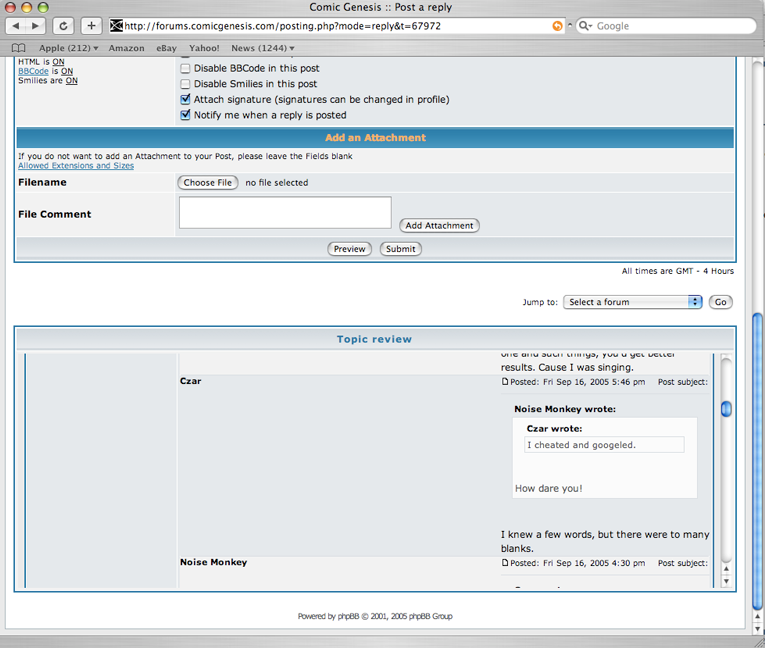Click the phpBB link in footer

tap(348, 616)
